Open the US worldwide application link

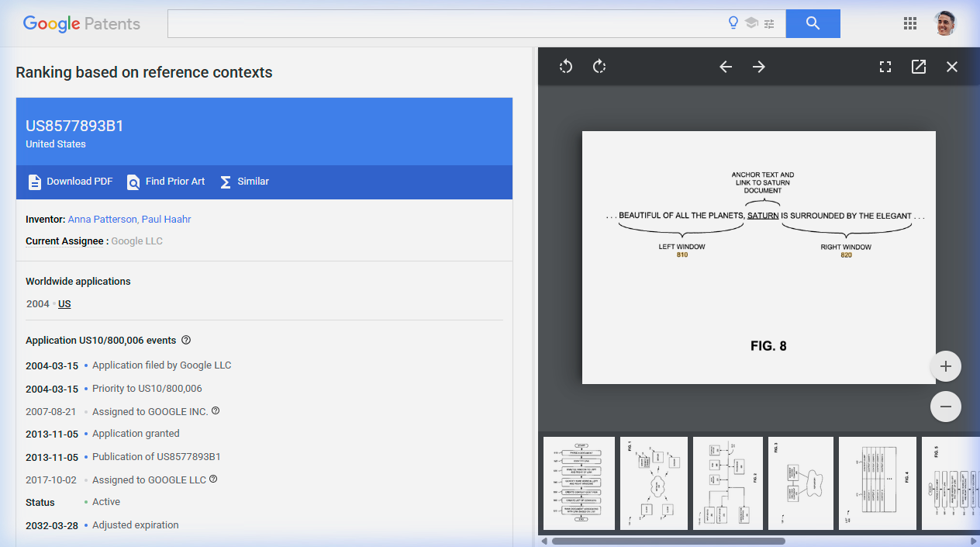(x=64, y=304)
